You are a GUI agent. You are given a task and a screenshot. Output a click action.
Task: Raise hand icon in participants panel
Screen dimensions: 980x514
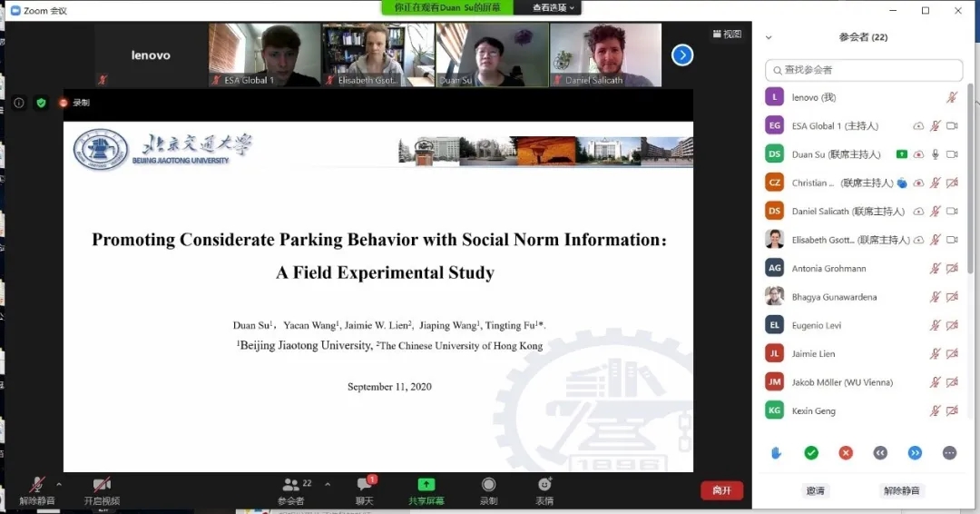pos(776,453)
